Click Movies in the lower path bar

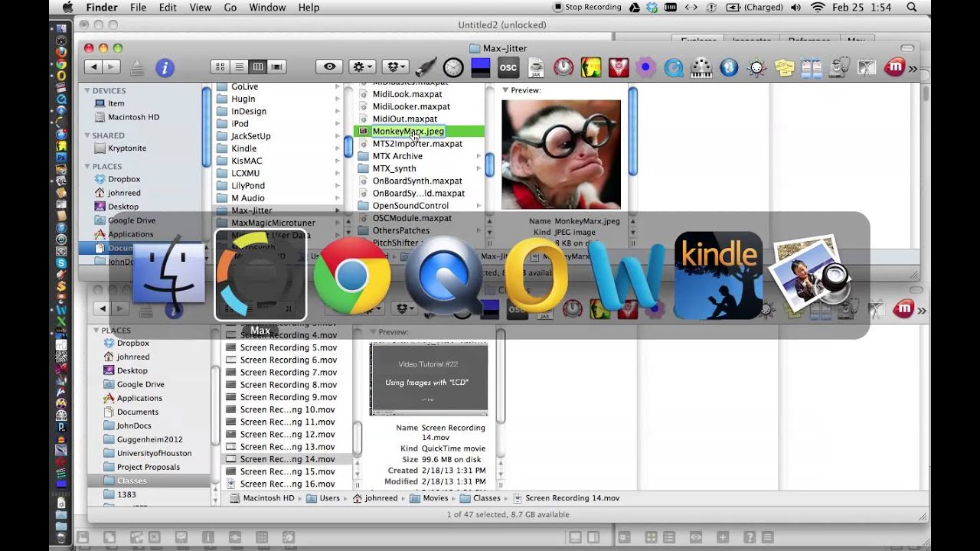coord(429,498)
